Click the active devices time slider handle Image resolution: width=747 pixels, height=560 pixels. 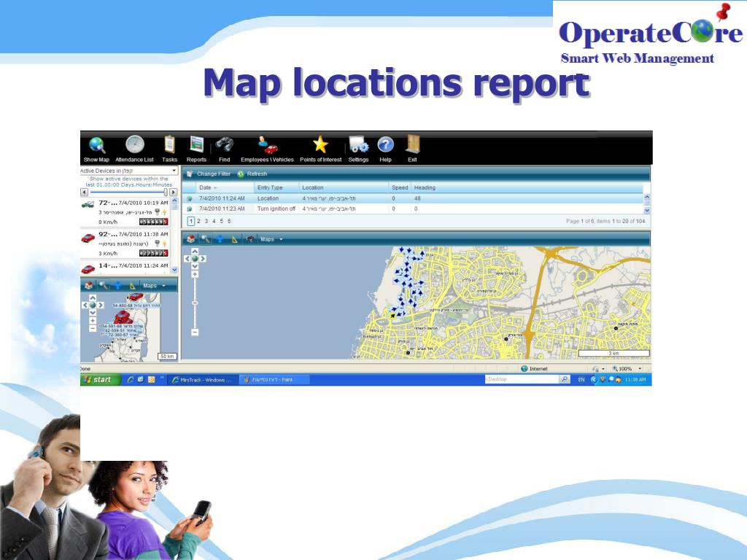point(166,192)
